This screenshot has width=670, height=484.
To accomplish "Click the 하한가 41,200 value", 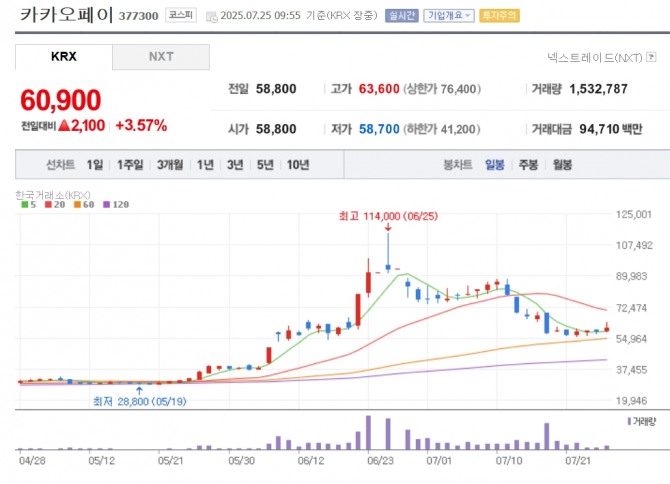I will [442, 129].
